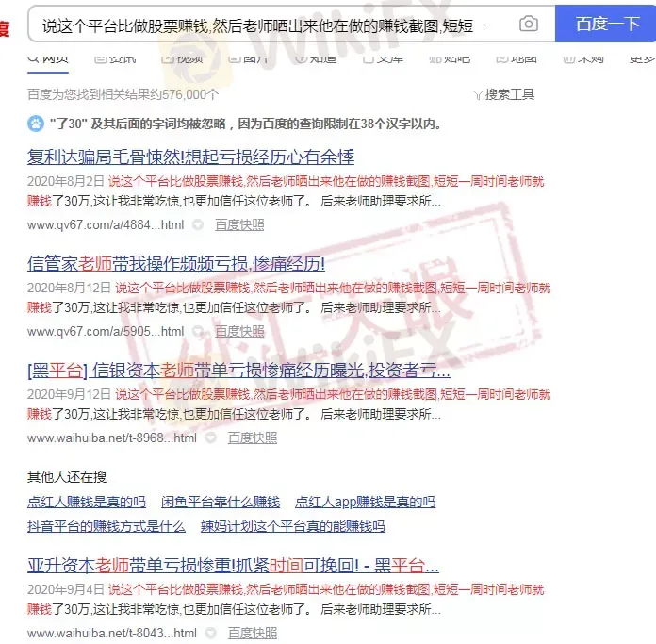This screenshot has width=656, height=644.
Task: Click the date 2020年9月12日 in third result
Action: (x=69, y=394)
